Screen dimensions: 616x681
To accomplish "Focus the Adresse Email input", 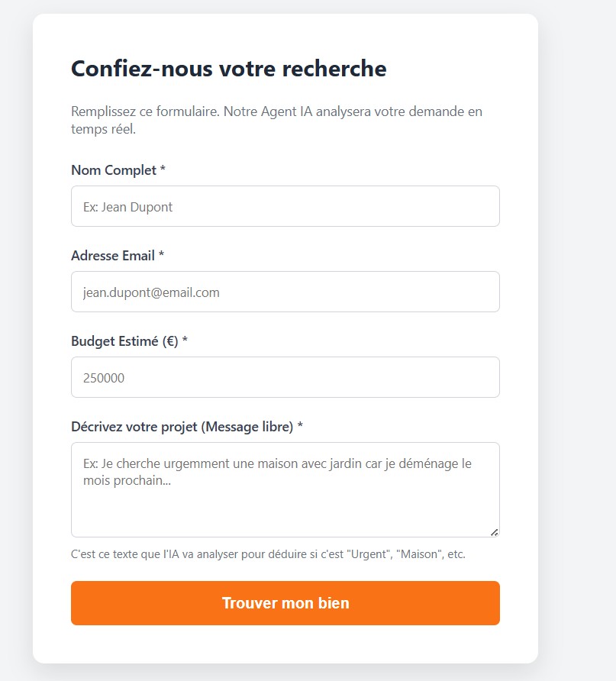I will 285,292.
